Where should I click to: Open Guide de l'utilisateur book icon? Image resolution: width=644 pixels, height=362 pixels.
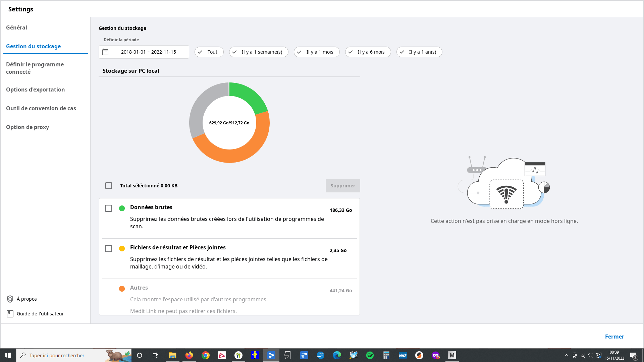[10, 314]
